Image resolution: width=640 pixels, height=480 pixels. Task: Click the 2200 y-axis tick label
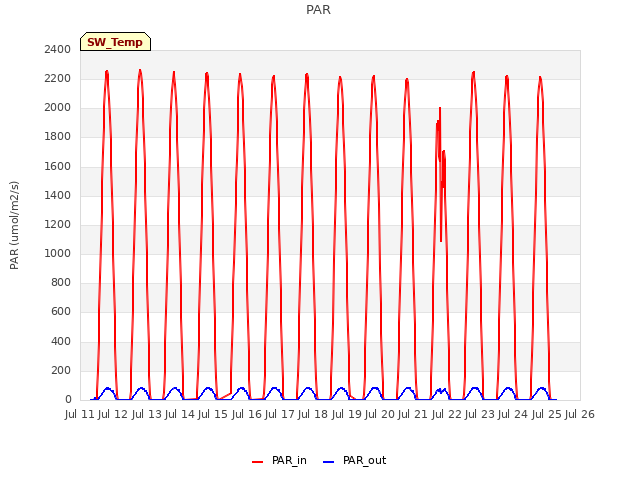pyautogui.click(x=58, y=78)
